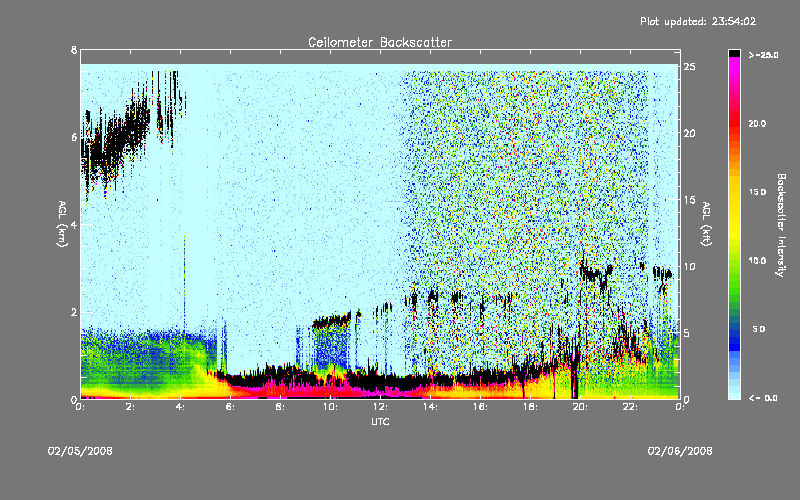Click the 'Plot updated: 23:54:02' timestamp
800x500 pixels.
[698, 21]
